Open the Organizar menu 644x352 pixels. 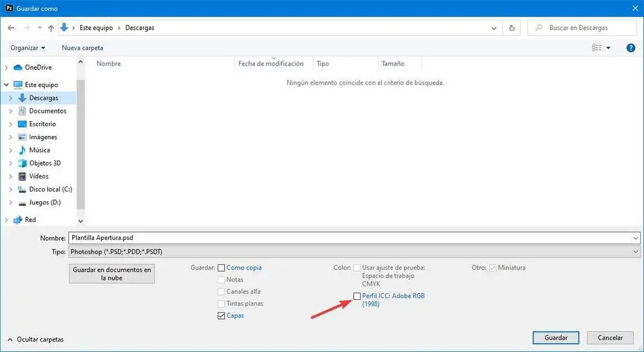click(28, 48)
